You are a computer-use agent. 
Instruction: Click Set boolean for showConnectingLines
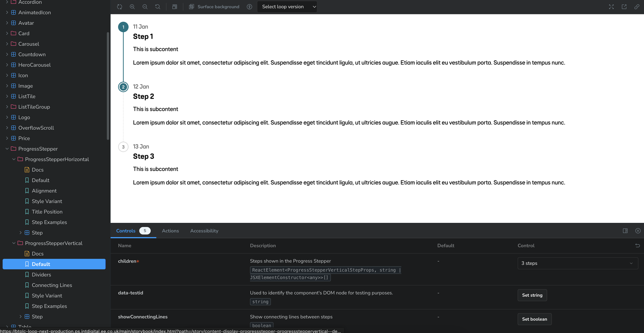[x=535, y=319]
